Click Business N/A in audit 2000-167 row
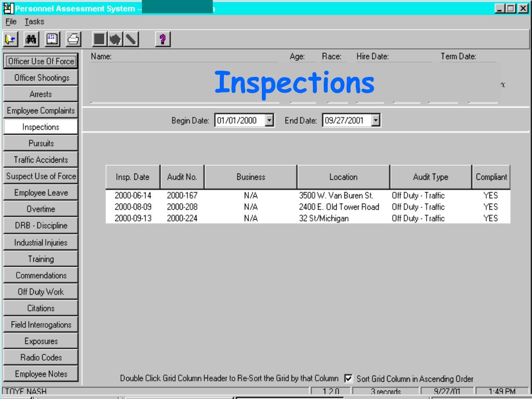Screen dimensions: 532x399 point(251,195)
